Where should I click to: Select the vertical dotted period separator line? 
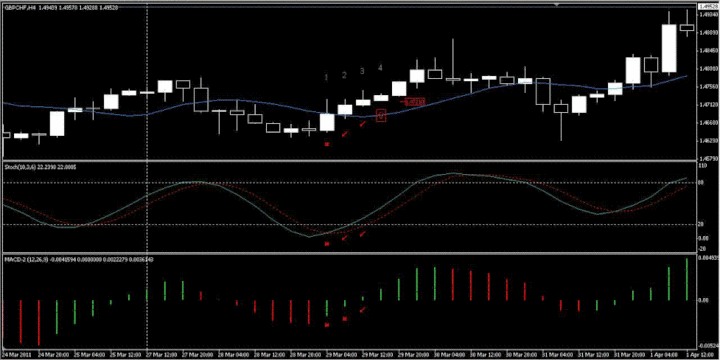click(147, 179)
